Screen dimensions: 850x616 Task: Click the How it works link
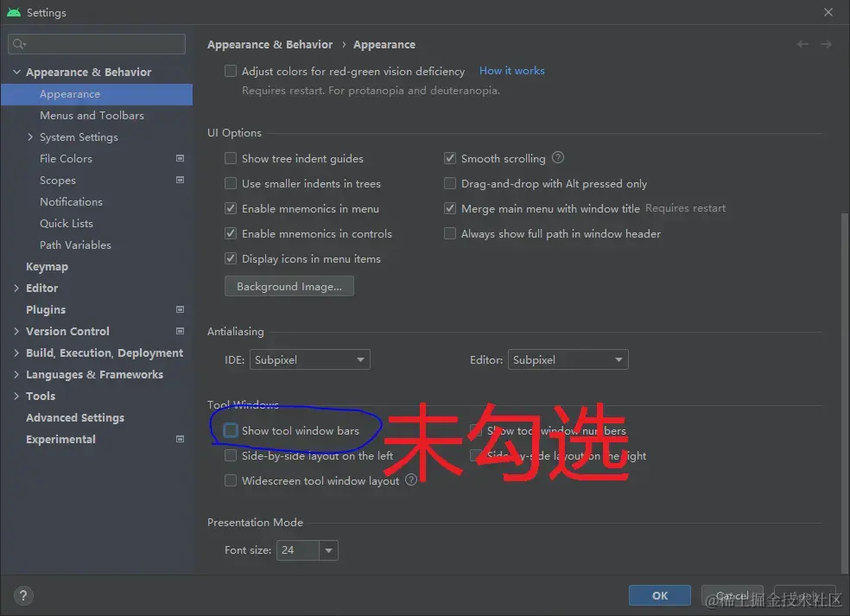[511, 71]
